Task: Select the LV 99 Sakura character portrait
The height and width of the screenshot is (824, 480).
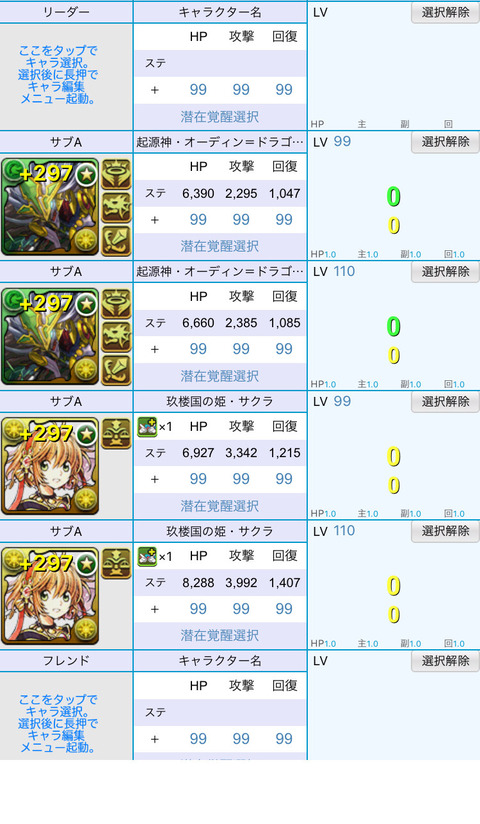Action: click(50, 466)
